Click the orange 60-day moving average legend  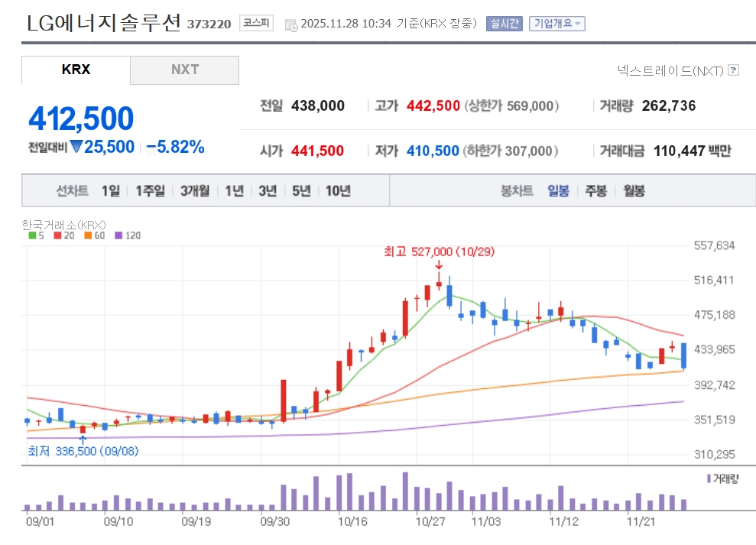(x=95, y=235)
